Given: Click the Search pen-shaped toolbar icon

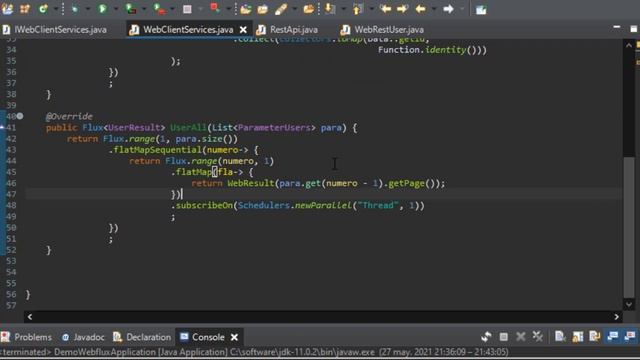Looking at the screenshot, I should click(281, 9).
